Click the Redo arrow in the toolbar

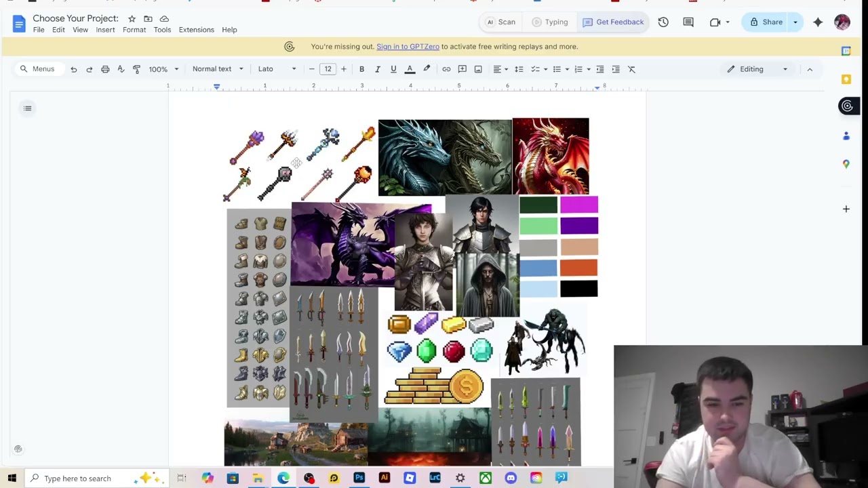coord(89,69)
